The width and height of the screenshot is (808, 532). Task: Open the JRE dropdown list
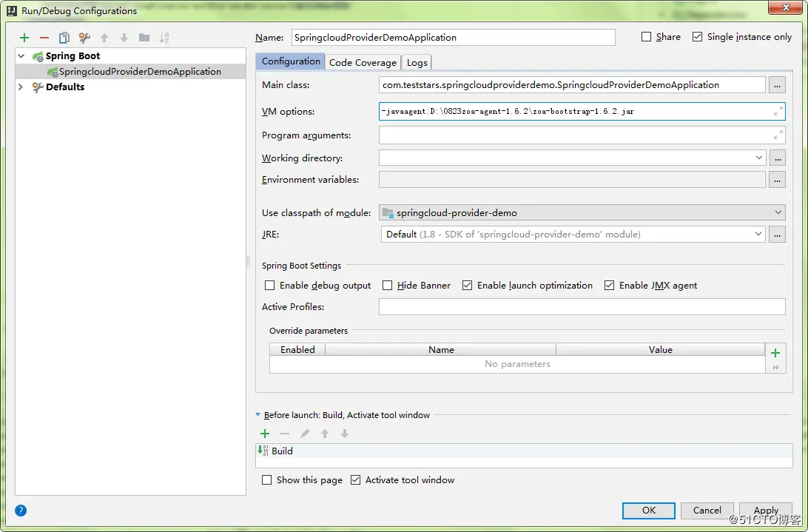click(758, 234)
